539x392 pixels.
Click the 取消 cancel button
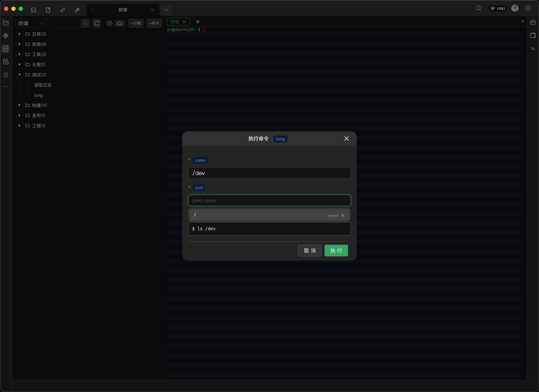[310, 250]
